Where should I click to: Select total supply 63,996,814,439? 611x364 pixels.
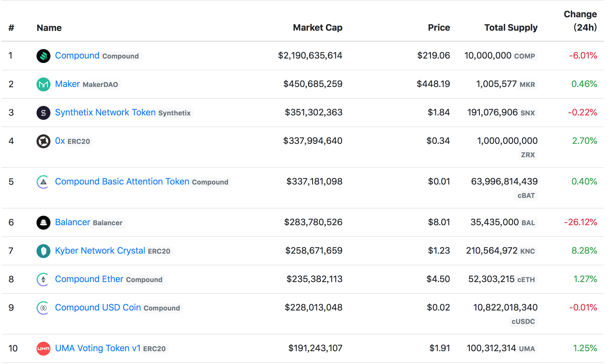click(x=504, y=181)
